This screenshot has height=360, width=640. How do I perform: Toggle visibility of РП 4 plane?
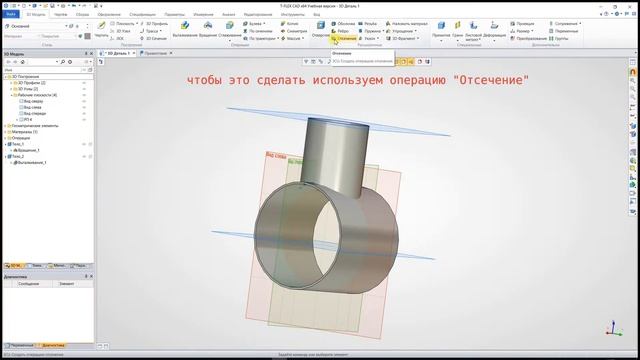[x=84, y=120]
